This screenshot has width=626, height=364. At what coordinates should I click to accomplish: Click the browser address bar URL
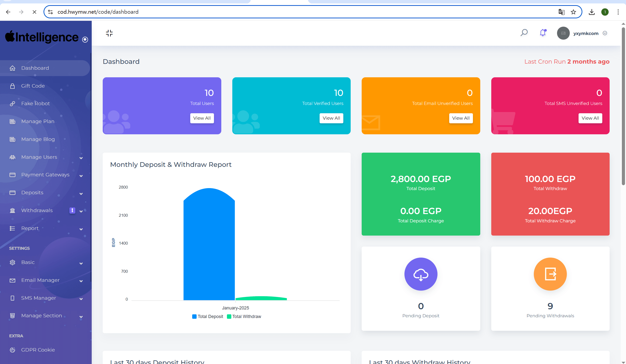98,12
